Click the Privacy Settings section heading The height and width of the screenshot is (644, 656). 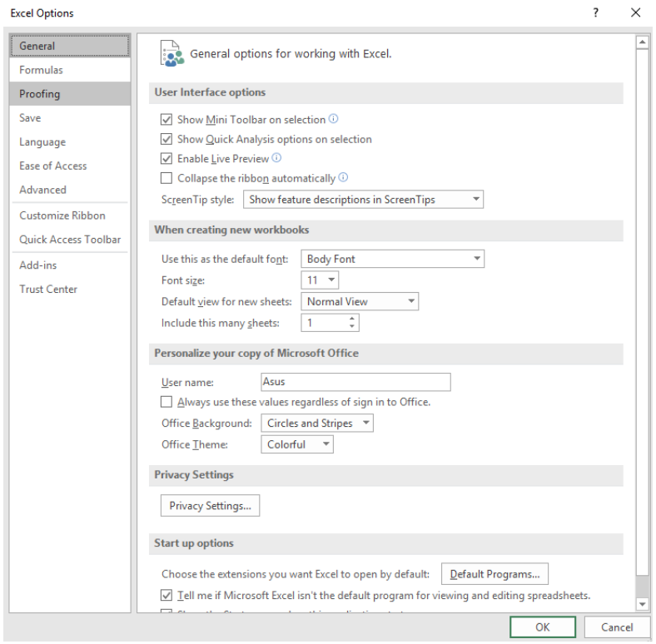pos(194,474)
